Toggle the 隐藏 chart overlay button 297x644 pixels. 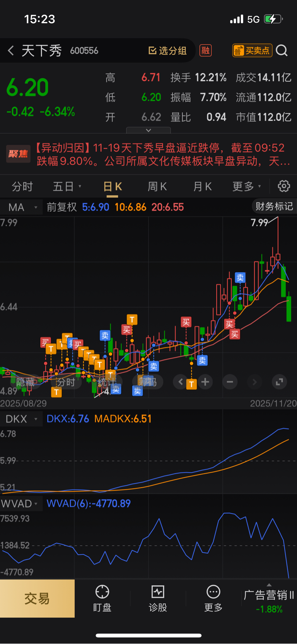point(25,382)
